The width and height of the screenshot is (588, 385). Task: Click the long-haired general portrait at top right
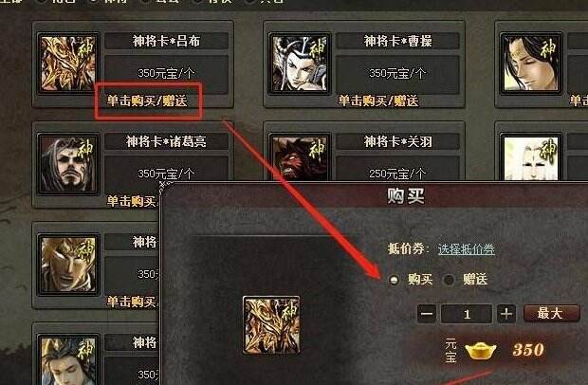531,64
